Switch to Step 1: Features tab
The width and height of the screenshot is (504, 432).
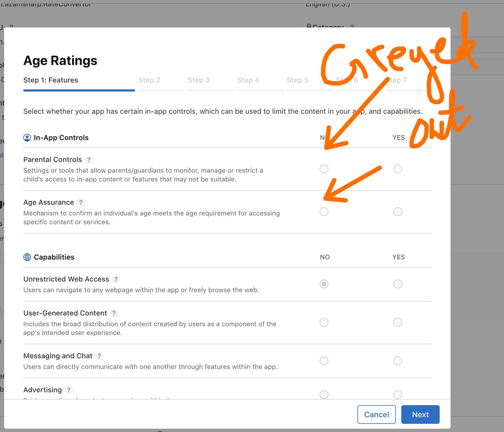79,83
